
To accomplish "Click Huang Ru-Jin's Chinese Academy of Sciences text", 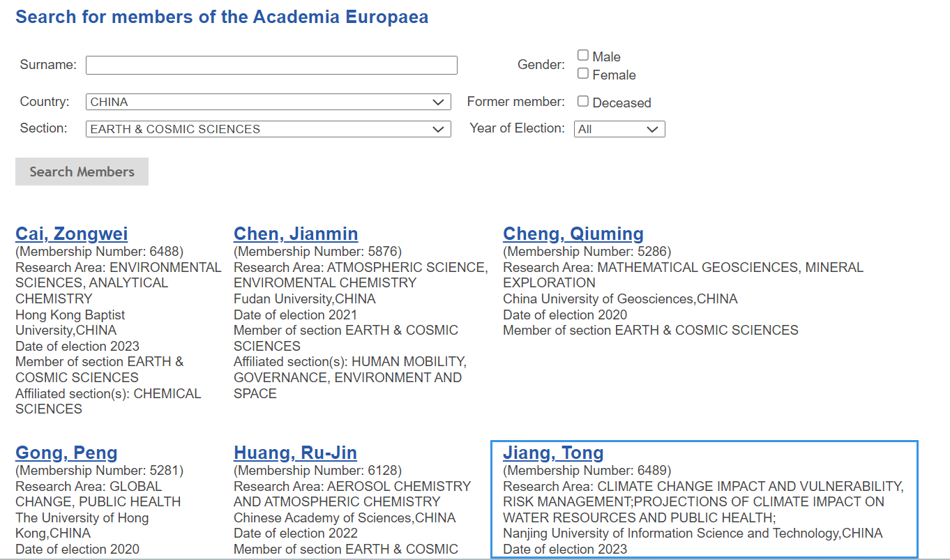I will click(345, 518).
